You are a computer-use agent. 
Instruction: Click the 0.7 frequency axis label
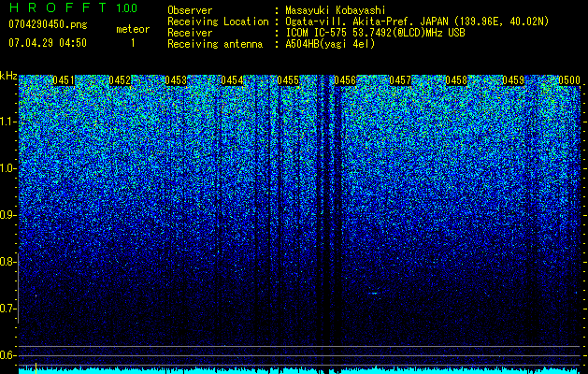pyautogui.click(x=7, y=309)
